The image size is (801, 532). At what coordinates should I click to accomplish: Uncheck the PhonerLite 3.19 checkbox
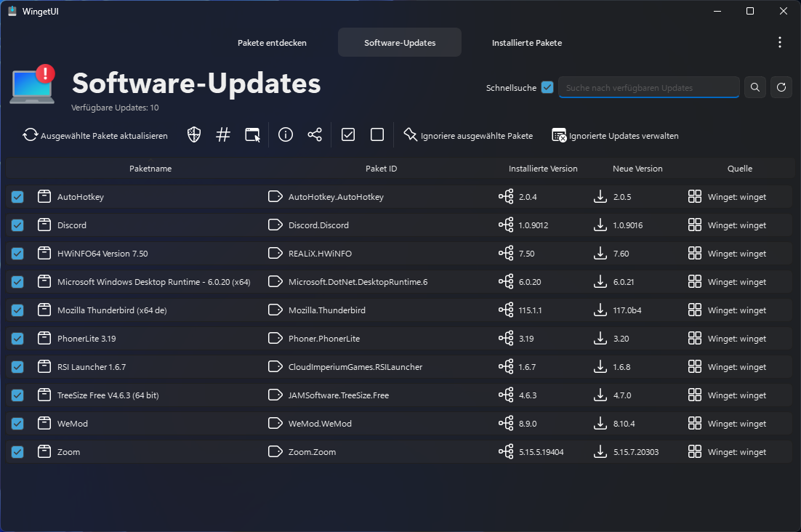[x=17, y=338]
